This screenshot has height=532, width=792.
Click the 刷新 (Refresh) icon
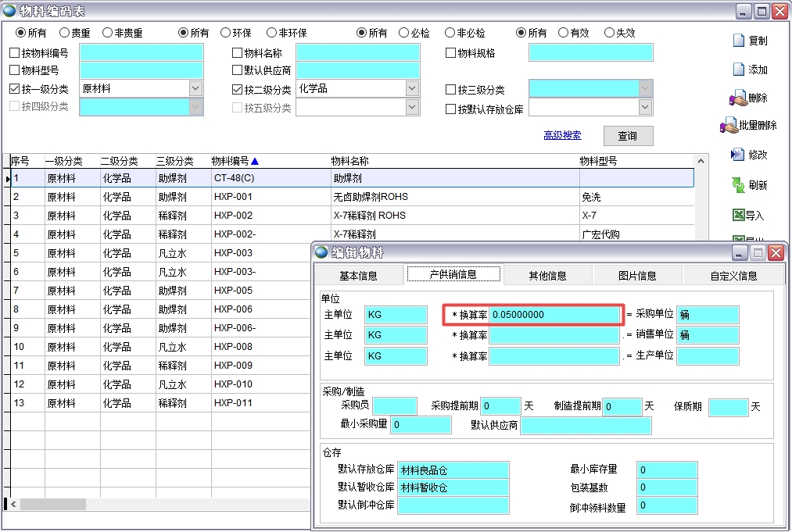(x=738, y=185)
